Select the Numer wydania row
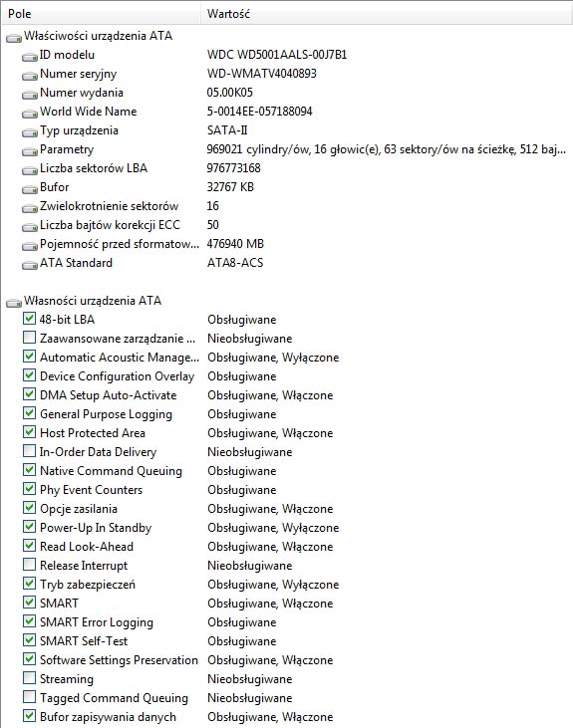The height and width of the screenshot is (728, 573). 286,93
